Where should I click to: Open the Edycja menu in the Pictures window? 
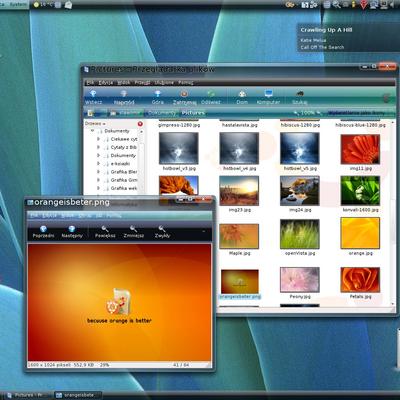click(x=106, y=82)
